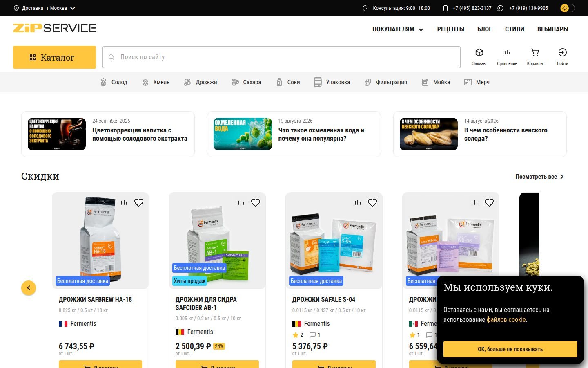Favorite the WB-06 yeast product card
This screenshot has height=368, width=588.
(x=489, y=202)
